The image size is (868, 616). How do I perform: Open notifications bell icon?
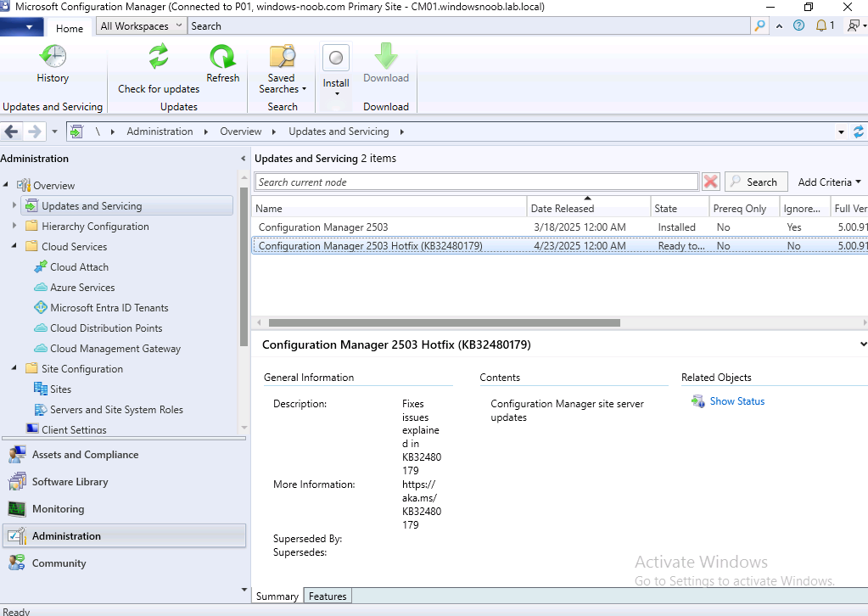point(821,25)
